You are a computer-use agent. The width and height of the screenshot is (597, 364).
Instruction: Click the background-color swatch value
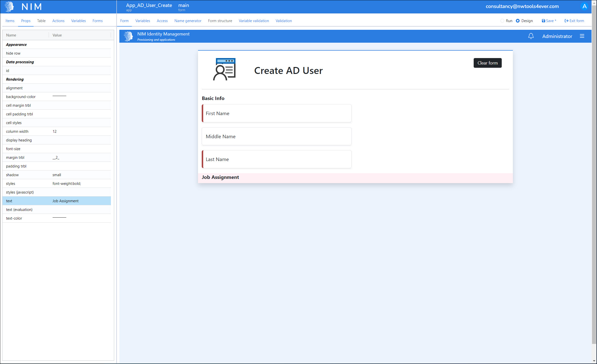59,96
